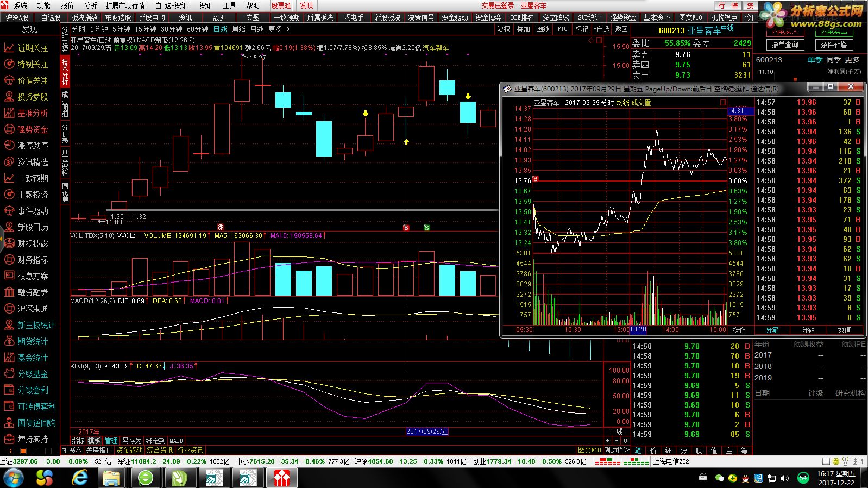Switch chart to 5分钟 period
The height and width of the screenshot is (488, 868).
click(121, 29)
